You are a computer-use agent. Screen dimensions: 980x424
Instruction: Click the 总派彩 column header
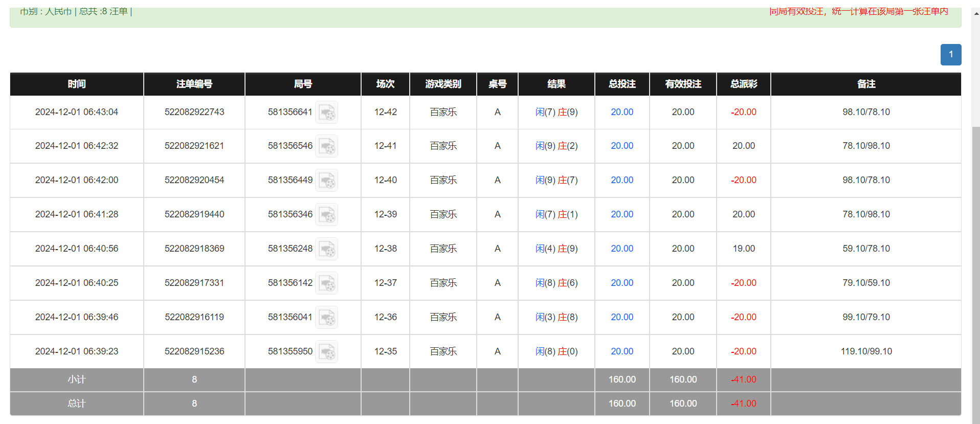[743, 84]
